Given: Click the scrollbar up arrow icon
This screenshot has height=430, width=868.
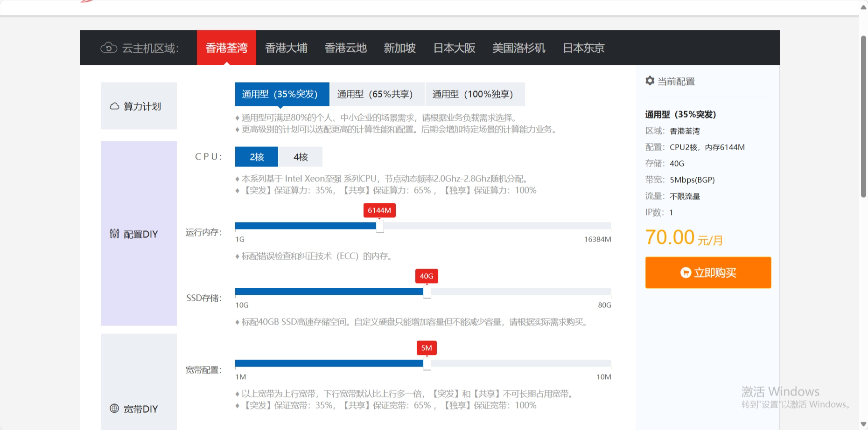Looking at the screenshot, I should [862, 7].
